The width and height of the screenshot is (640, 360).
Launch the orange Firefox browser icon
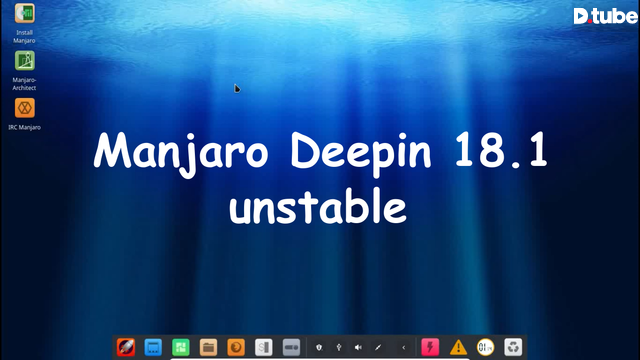point(236,347)
